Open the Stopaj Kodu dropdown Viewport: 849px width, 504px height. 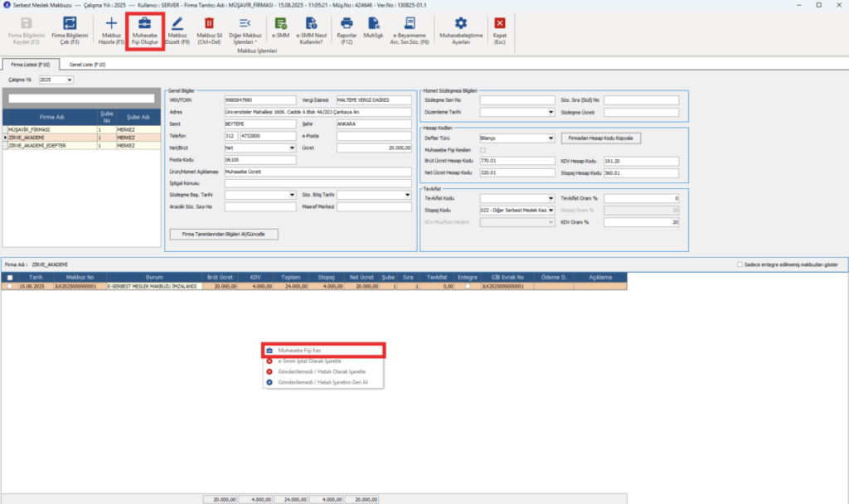click(551, 210)
